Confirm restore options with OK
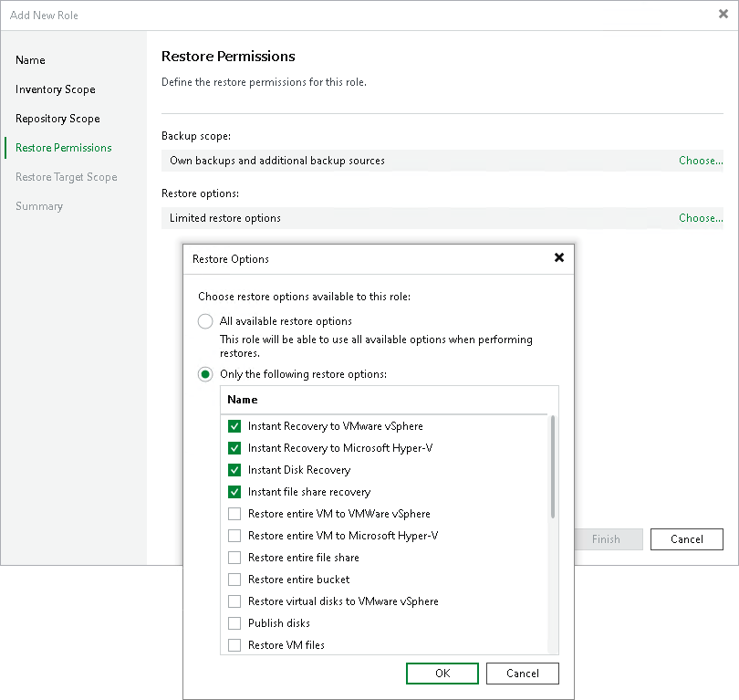This screenshot has height=700, width=739. 442,674
